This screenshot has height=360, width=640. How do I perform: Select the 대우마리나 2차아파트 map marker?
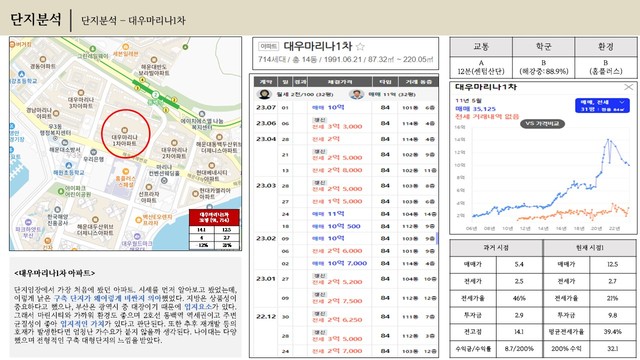[174, 143]
